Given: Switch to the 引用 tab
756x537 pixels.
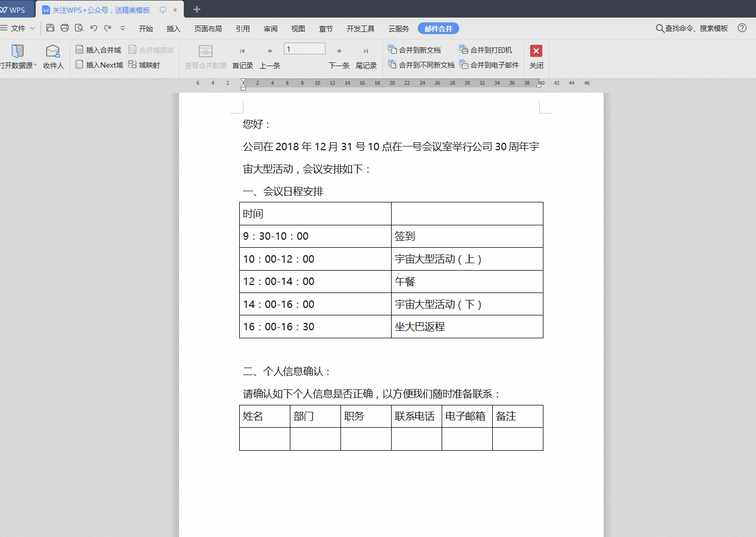Looking at the screenshot, I should 243,29.
